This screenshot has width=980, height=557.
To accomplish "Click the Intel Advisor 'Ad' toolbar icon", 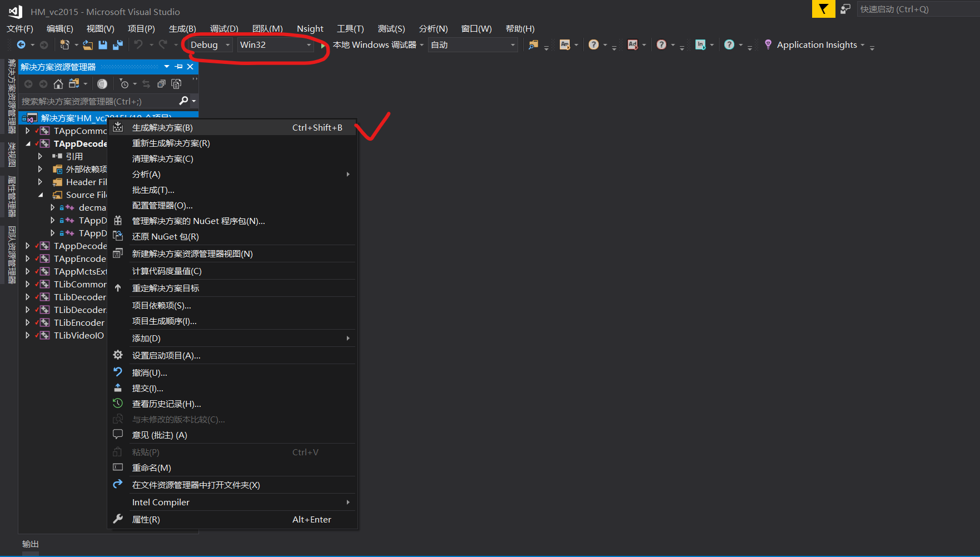I will click(x=633, y=45).
